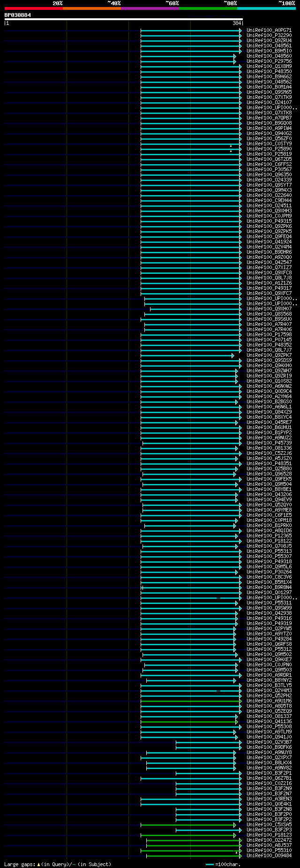Click green alignment bar for UniRef100_Q41136

click(x=188, y=721)
